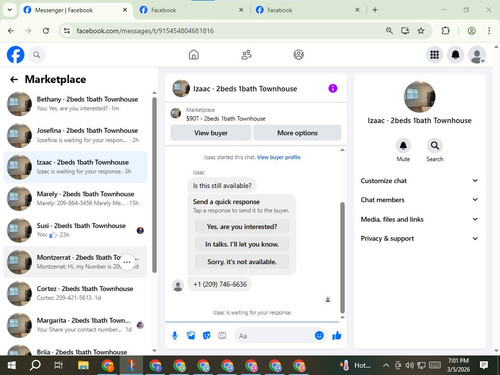Record a voice clip with the microphone
Viewport: 500px width, 375px height.
[x=175, y=336]
